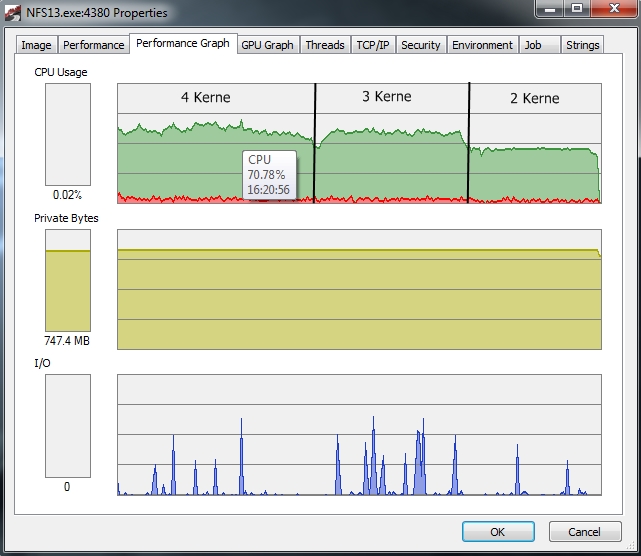Switch to the Job tab
The width and height of the screenshot is (641, 556).
tap(540, 45)
